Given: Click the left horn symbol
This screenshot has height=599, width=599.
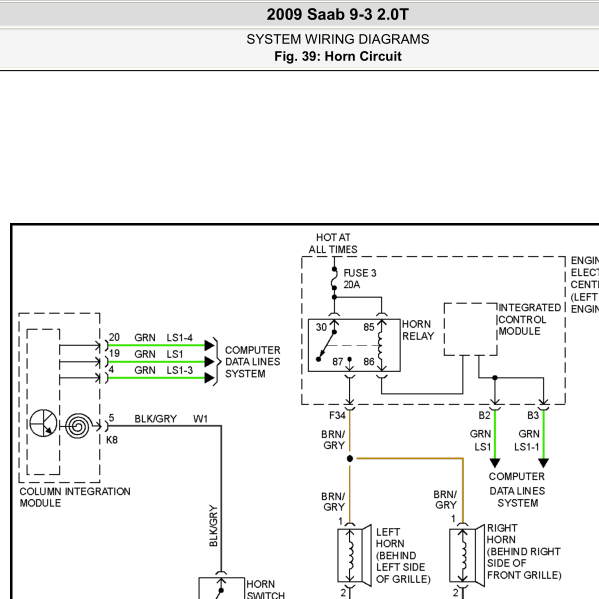Looking at the screenshot, I should [355, 555].
